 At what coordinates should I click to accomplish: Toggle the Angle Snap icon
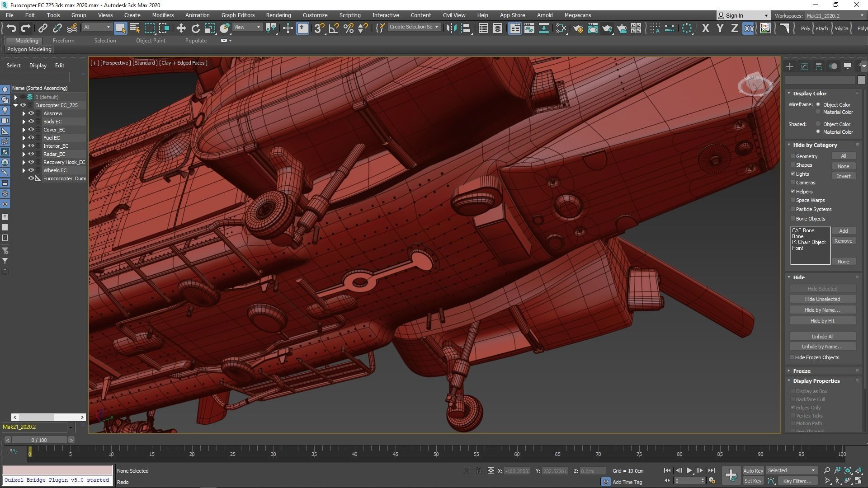tap(334, 28)
